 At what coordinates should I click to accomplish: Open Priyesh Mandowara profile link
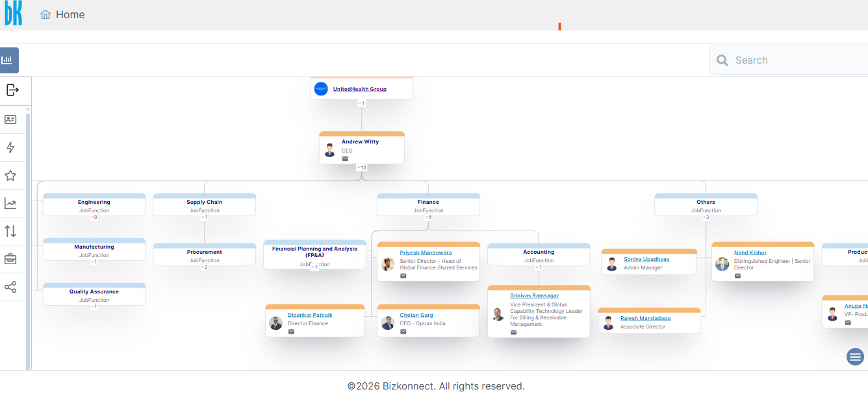point(426,253)
